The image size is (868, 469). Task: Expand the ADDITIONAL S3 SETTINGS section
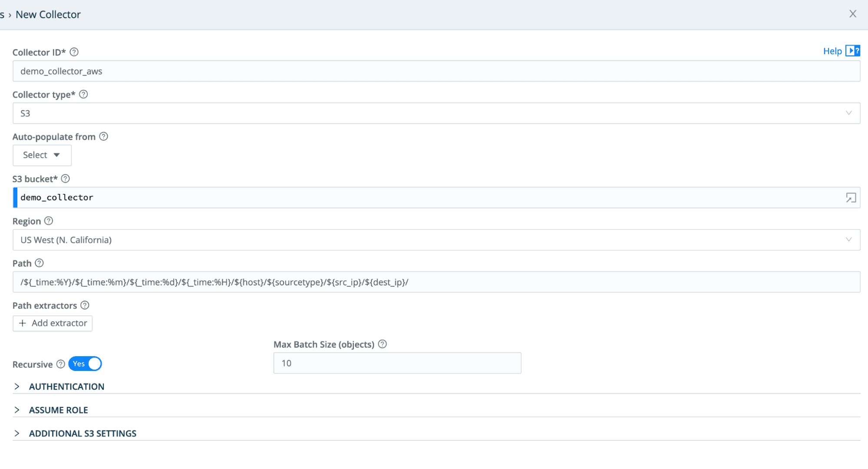(x=83, y=433)
